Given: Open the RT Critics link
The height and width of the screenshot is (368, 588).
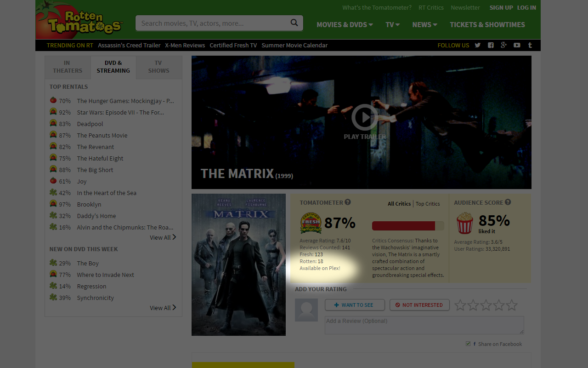Looking at the screenshot, I should point(431,7).
